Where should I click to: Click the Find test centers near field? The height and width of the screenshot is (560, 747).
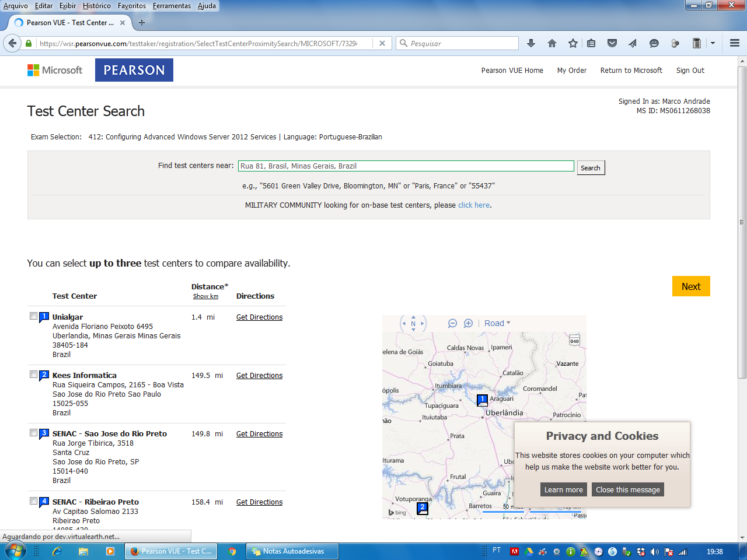tap(406, 166)
